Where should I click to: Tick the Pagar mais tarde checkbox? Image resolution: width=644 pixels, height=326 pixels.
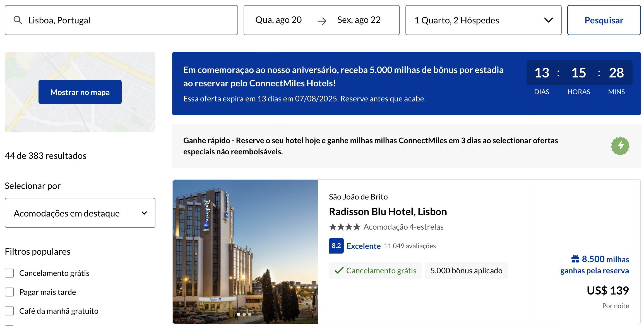[9, 292]
